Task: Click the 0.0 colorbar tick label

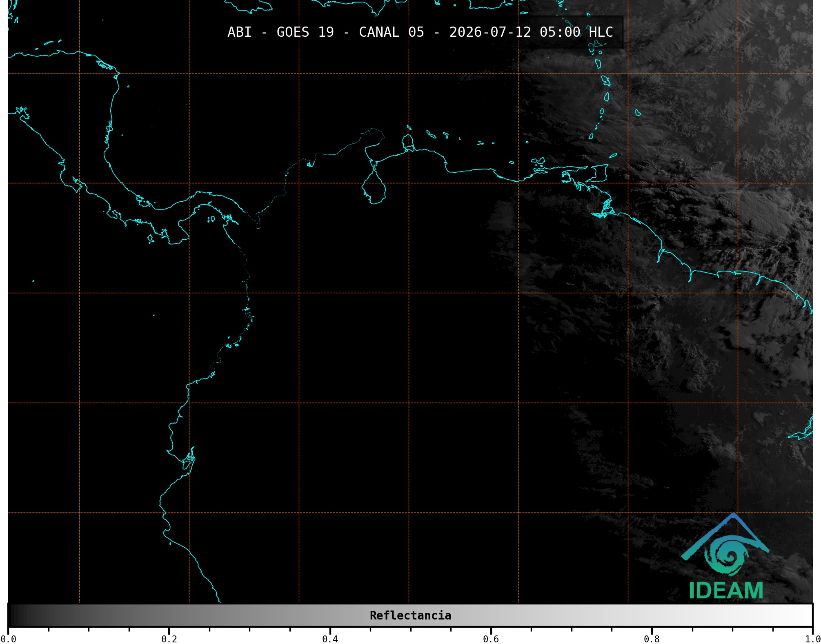Action: pos(8,639)
